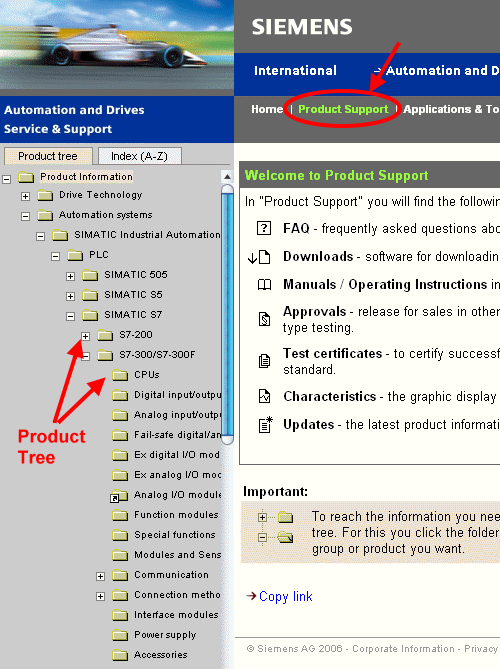Collapse the Product Information root node

[6, 179]
